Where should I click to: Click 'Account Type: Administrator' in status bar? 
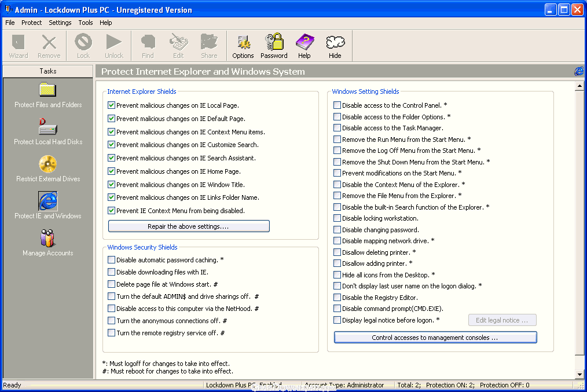click(x=344, y=385)
